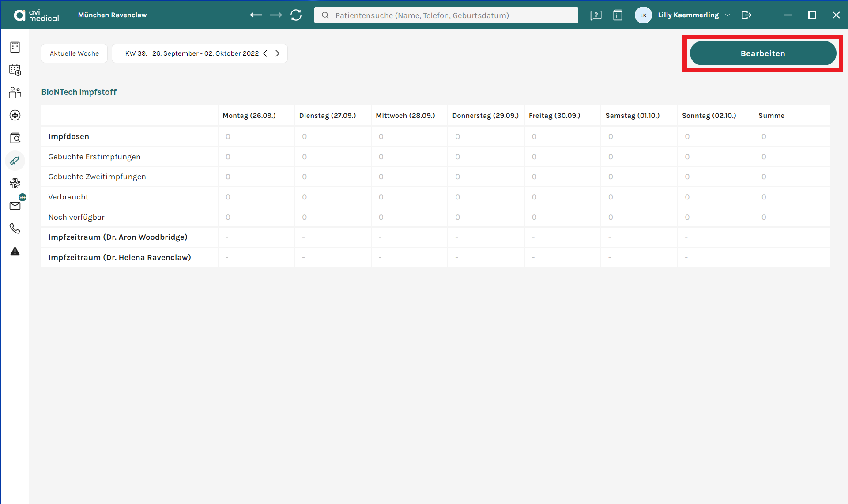Click the medical plus circle sidebar icon
This screenshot has width=848, height=504.
15,115
